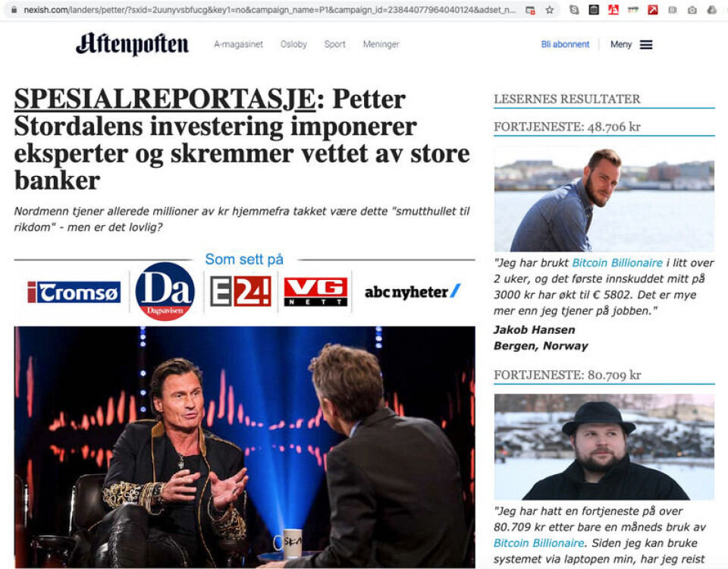This screenshot has height=569, width=728.
Task: Open the hamburger Meny icon
Action: coord(646,45)
